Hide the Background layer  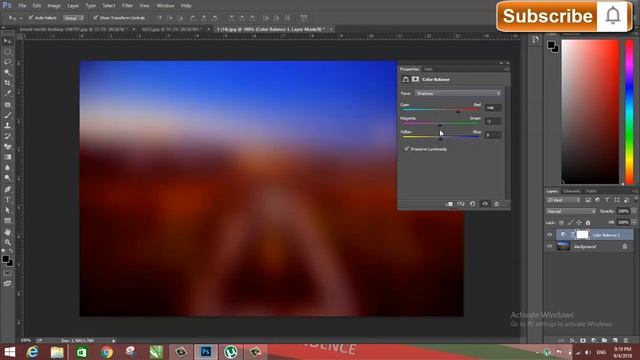pyautogui.click(x=549, y=246)
